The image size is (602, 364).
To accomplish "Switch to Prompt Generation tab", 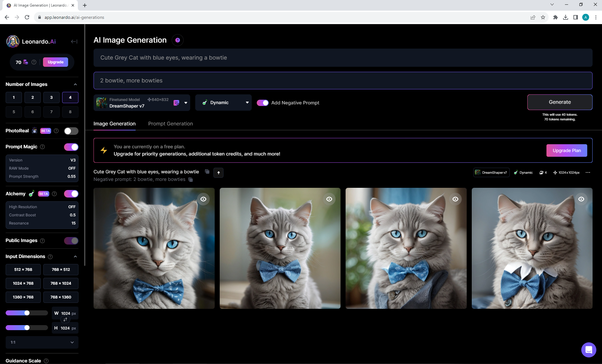I will click(x=170, y=124).
